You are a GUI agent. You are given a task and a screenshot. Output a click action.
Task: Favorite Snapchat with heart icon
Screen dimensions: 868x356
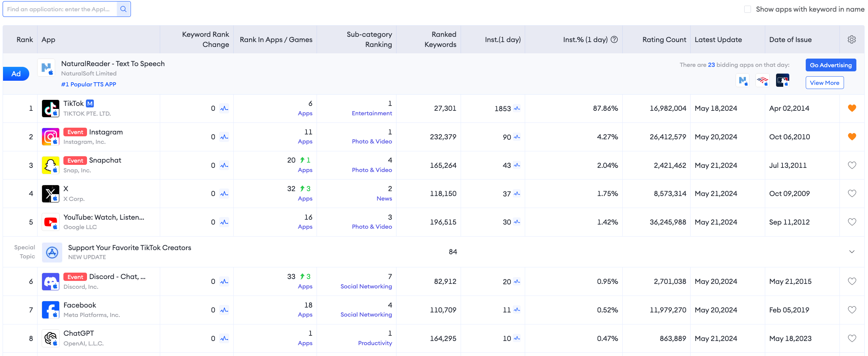852,165
